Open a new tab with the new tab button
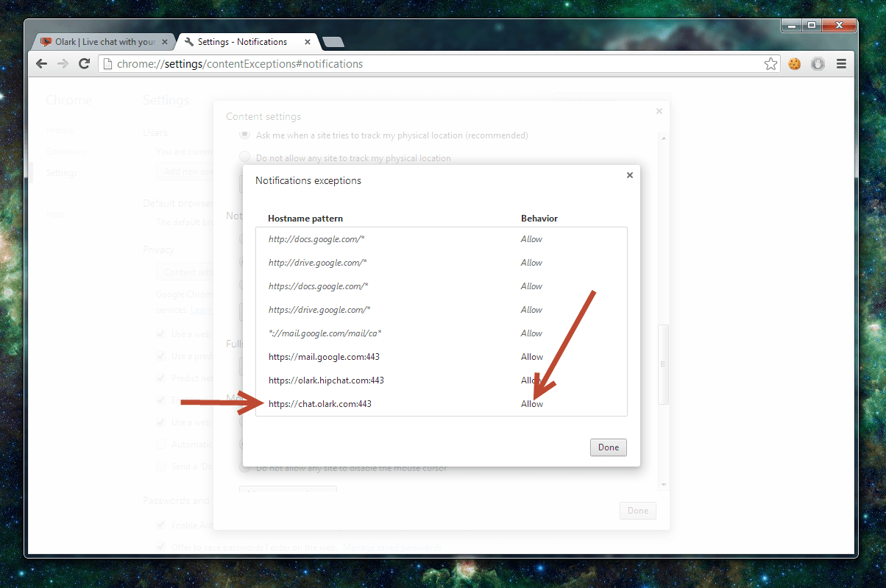Viewport: 886px width, 588px height. click(x=333, y=42)
